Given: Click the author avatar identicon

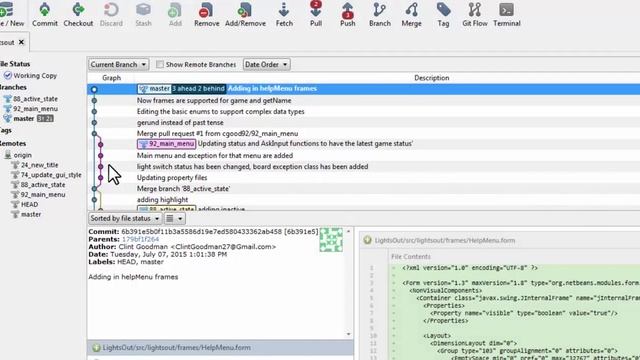Looking at the screenshot, I should point(331,240).
